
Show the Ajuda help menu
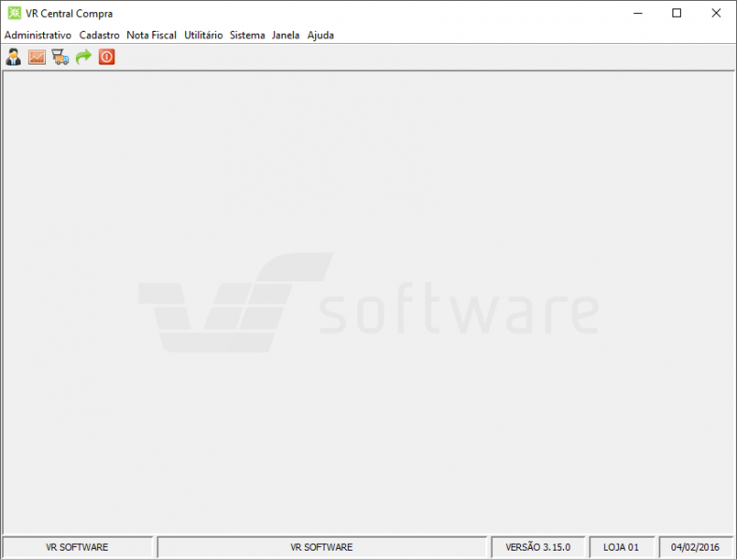click(x=321, y=35)
